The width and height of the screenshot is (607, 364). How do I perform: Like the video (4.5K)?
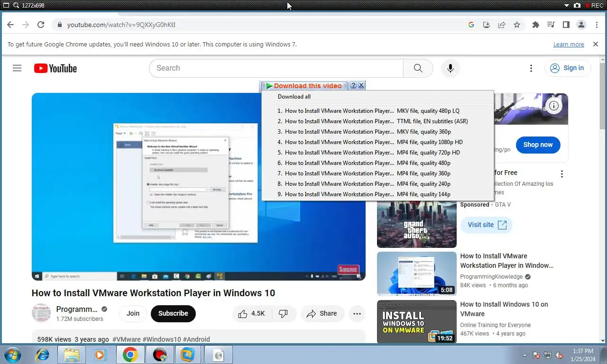(x=251, y=313)
